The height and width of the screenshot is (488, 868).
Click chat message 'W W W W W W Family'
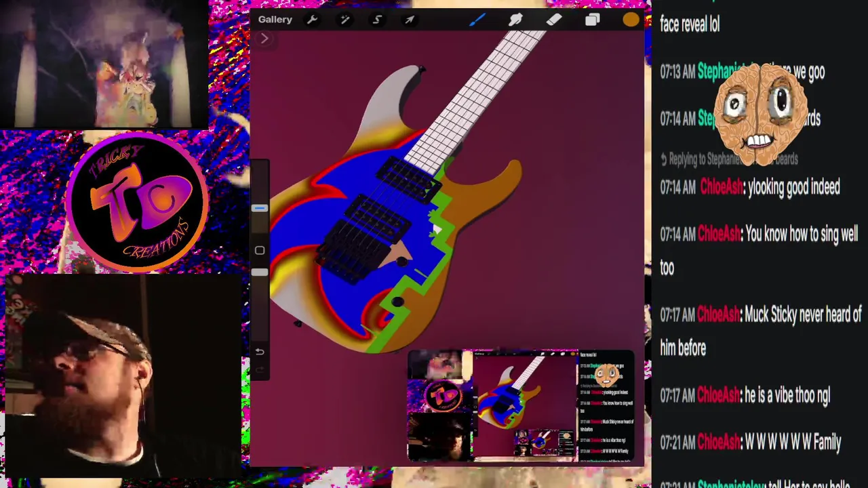pos(793,443)
